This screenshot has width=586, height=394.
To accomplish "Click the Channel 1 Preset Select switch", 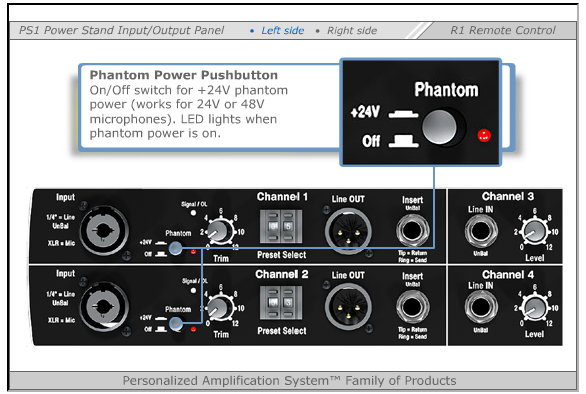I will (281, 226).
